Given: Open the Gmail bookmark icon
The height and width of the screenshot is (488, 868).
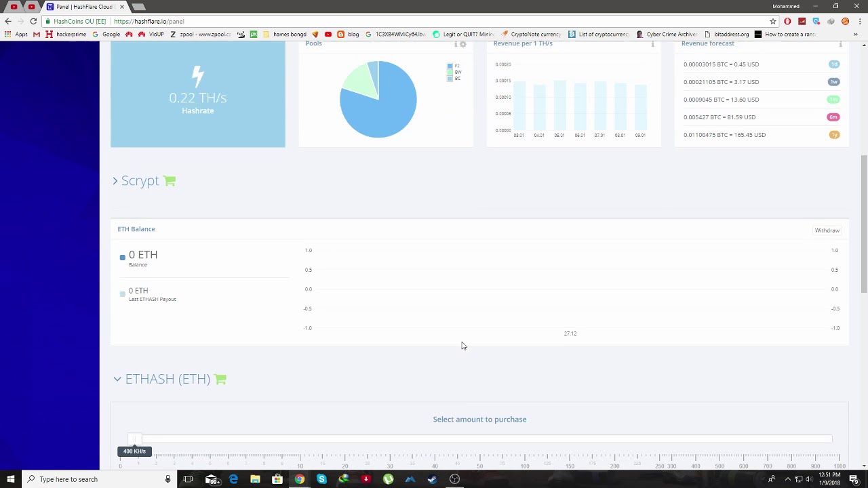Looking at the screenshot, I should pyautogui.click(x=37, y=34).
